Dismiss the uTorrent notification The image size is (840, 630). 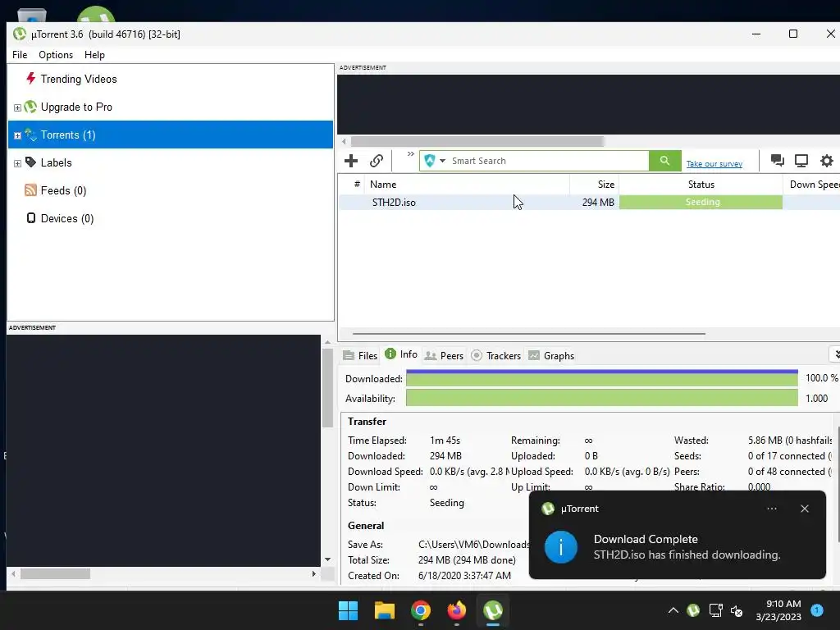[x=805, y=509]
